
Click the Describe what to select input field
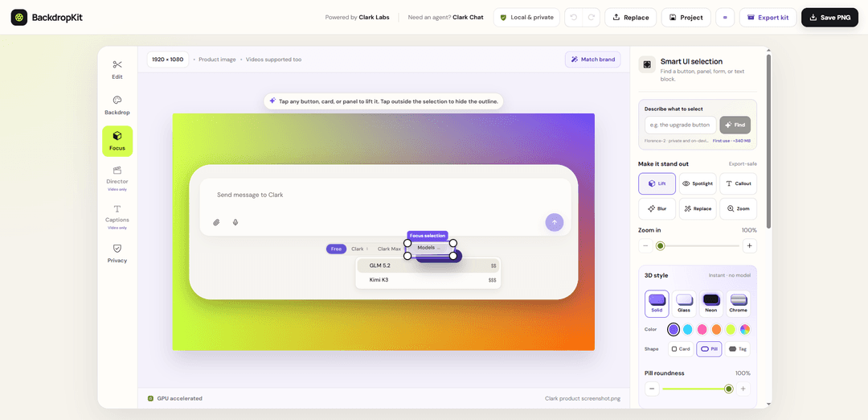coord(681,126)
